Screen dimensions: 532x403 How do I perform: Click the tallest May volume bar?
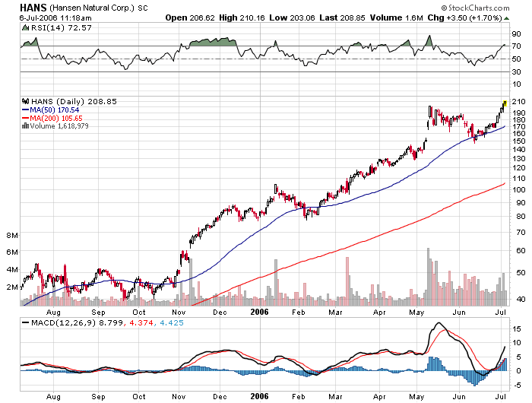pyautogui.click(x=428, y=277)
